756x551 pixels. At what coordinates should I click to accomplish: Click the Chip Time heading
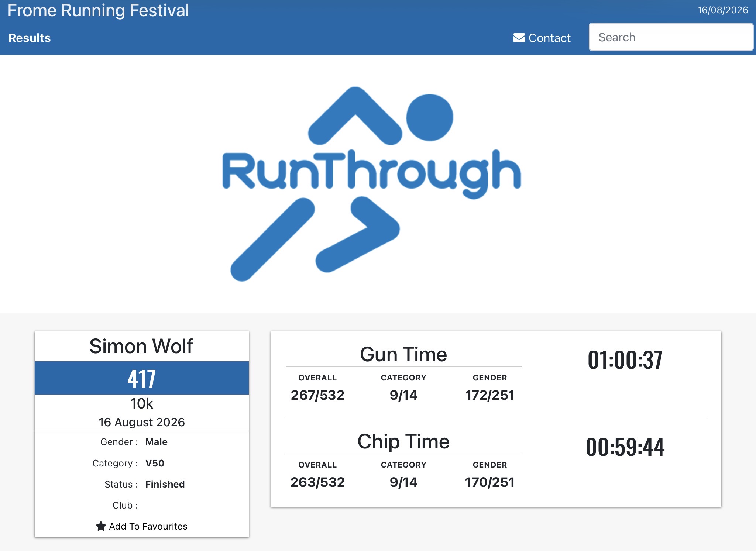403,441
